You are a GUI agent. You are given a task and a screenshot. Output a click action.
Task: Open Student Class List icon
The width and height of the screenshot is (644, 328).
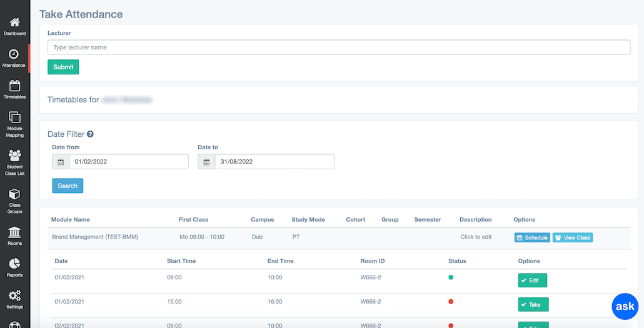click(x=14, y=156)
